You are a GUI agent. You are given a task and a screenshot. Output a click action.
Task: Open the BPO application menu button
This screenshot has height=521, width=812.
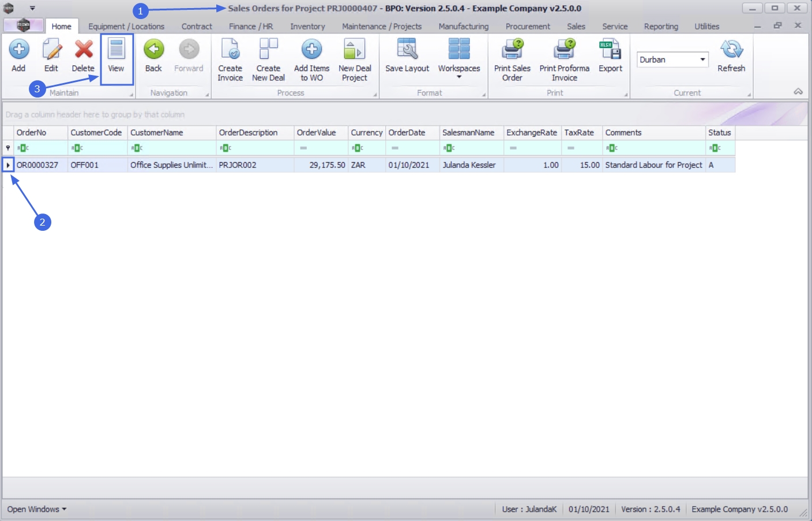click(24, 25)
